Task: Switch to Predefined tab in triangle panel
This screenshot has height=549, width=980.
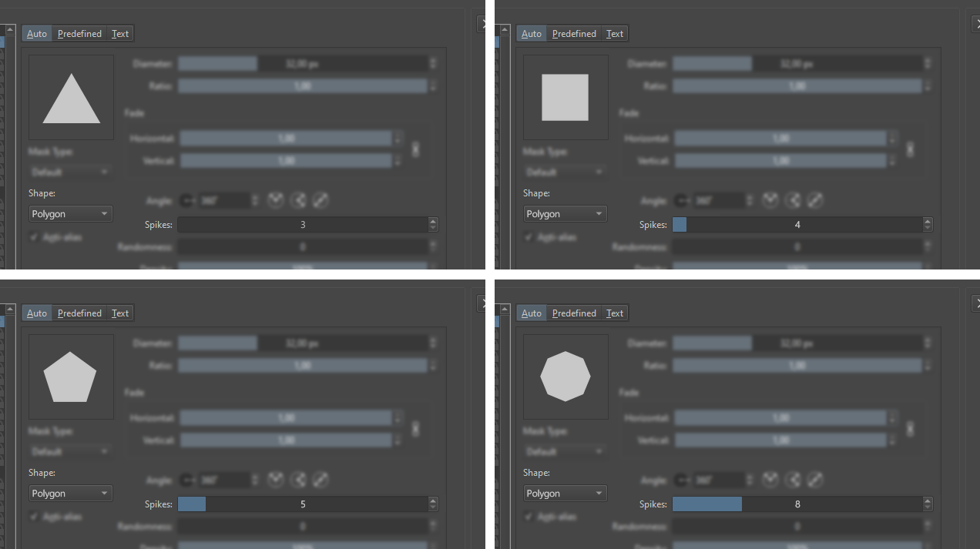Action: (x=79, y=34)
